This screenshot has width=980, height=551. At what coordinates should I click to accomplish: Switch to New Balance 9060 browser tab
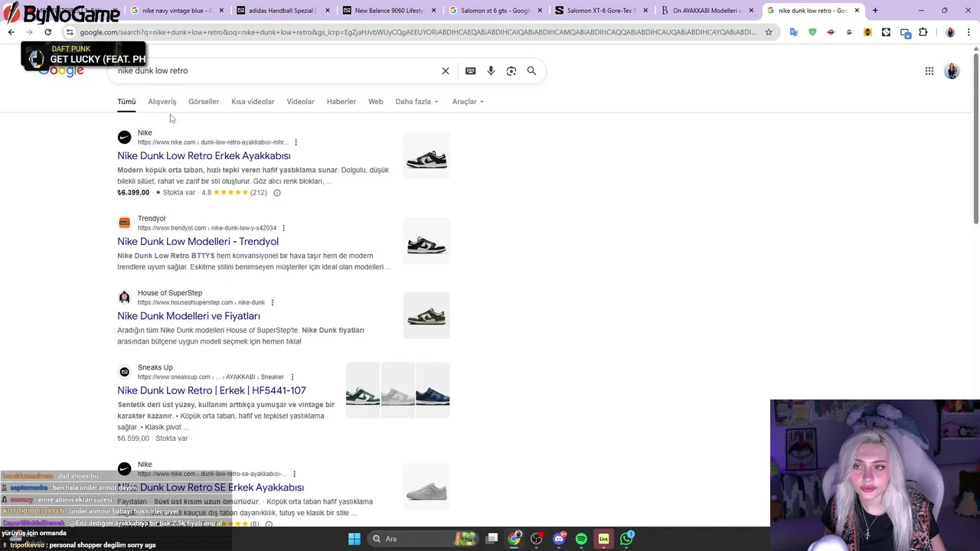388,11
